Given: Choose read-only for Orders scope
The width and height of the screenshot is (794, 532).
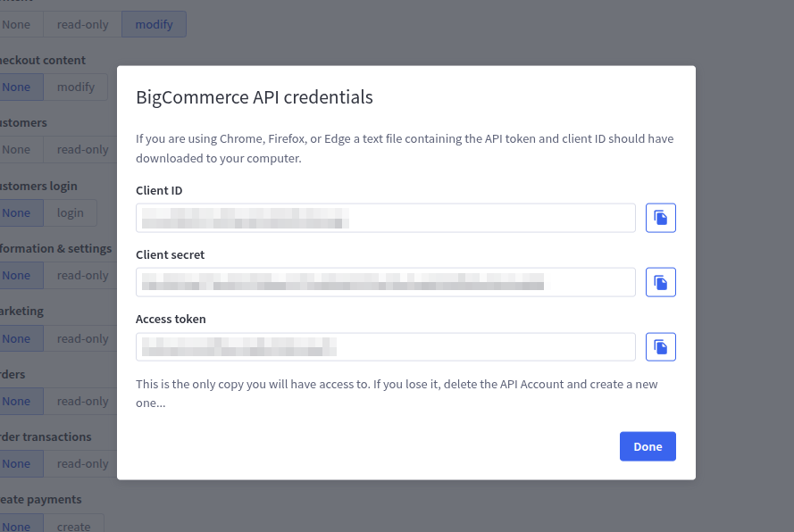Looking at the screenshot, I should 81,401.
